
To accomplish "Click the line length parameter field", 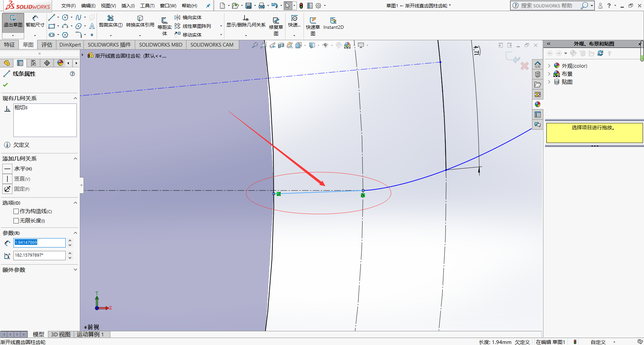I will tap(39, 243).
